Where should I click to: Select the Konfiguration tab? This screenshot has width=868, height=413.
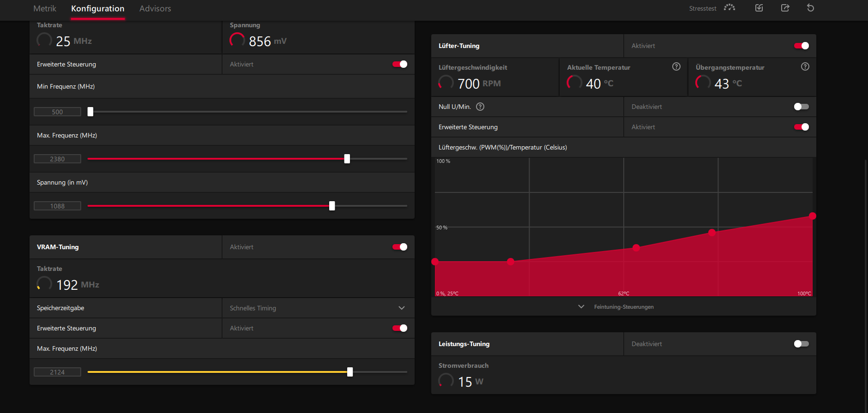click(97, 8)
